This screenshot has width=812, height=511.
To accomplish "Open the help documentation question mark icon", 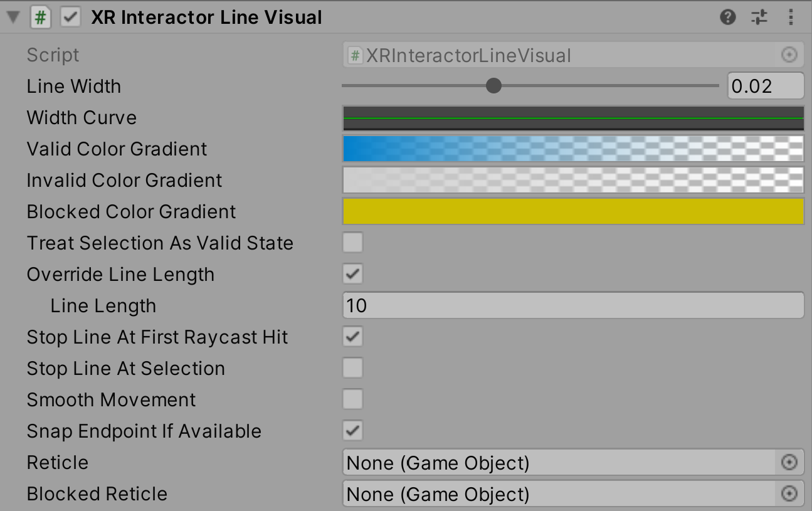I will coord(727,17).
